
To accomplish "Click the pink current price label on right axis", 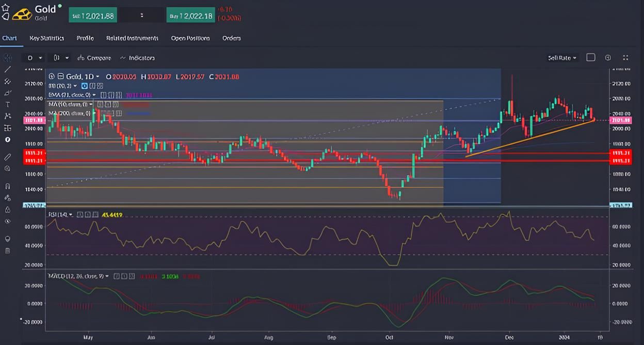I will [620, 120].
